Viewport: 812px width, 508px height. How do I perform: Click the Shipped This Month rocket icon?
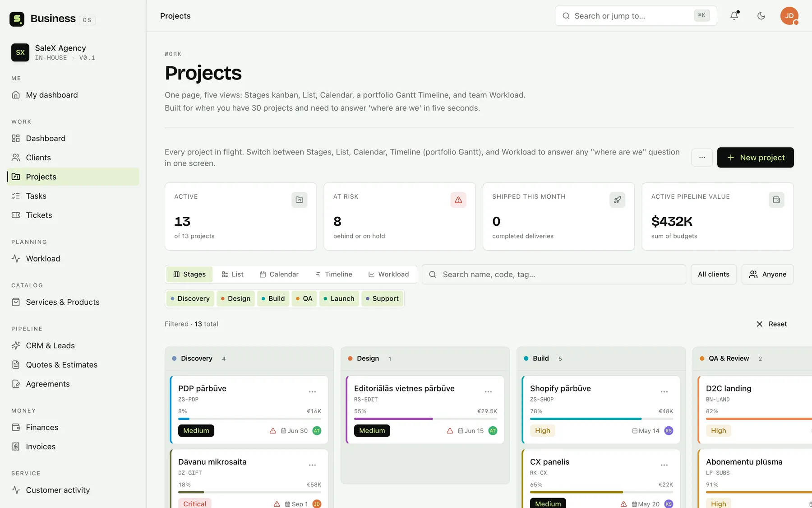pos(617,200)
